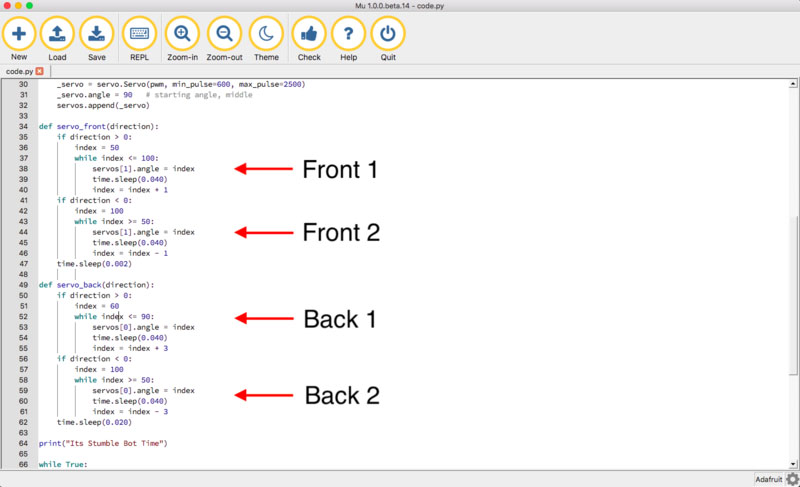Run Check with thumbs-up icon
Viewport: 800px width, 487px height.
tap(309, 34)
